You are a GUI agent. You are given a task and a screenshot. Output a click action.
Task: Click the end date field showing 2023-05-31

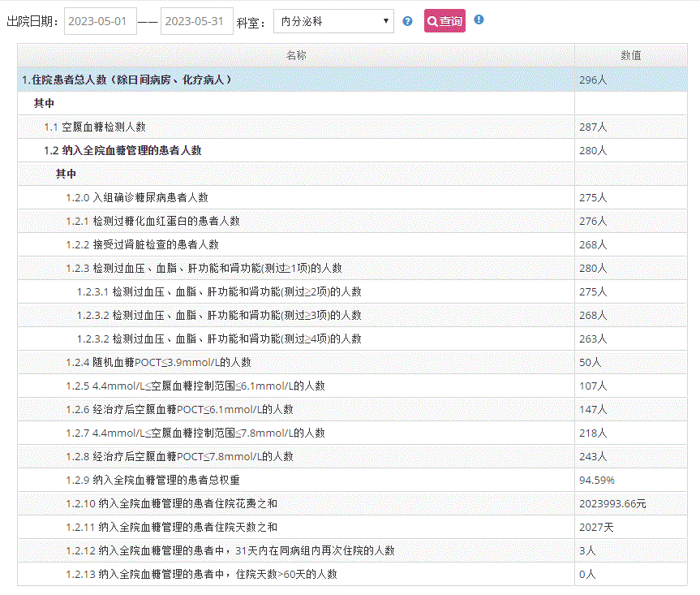[196, 20]
